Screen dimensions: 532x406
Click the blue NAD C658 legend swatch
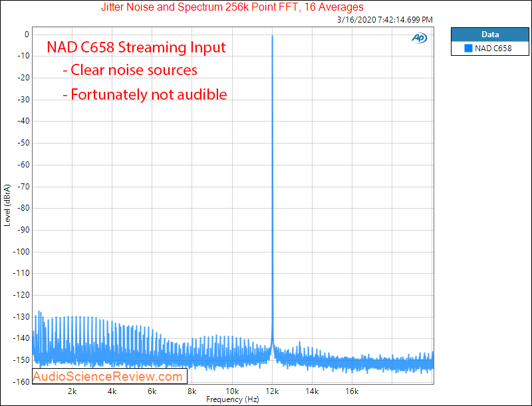(468, 48)
